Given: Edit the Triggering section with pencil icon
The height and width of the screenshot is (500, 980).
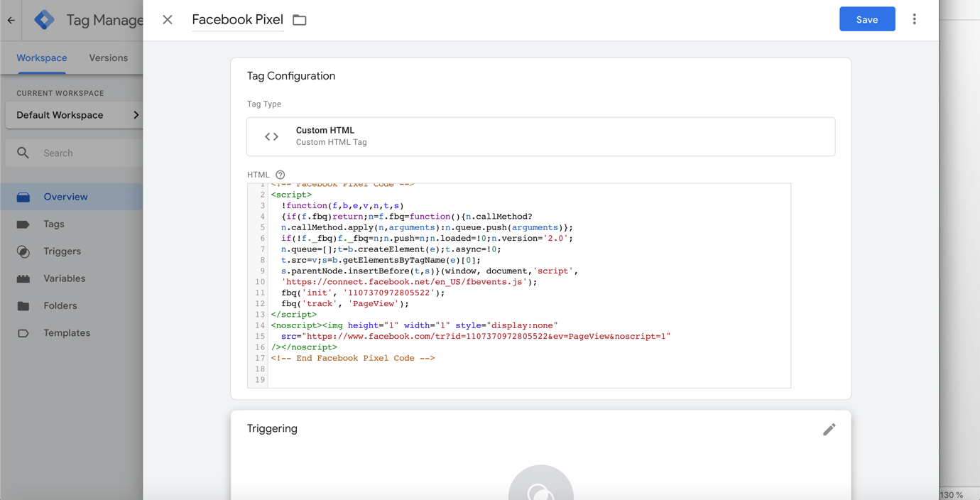Looking at the screenshot, I should point(829,429).
